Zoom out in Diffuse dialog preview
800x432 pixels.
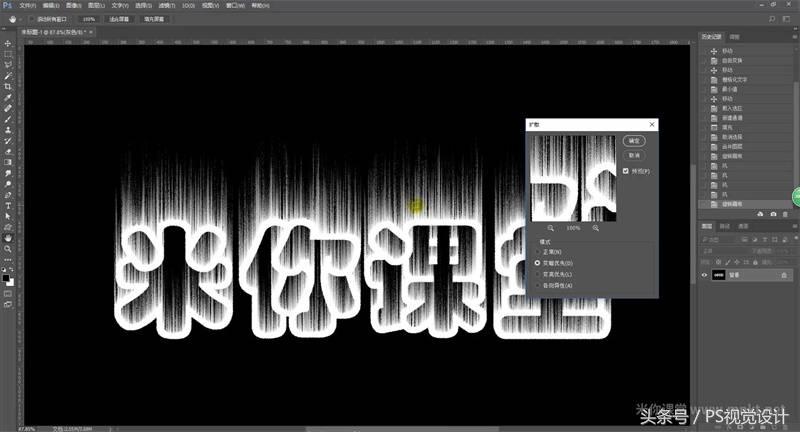(551, 228)
